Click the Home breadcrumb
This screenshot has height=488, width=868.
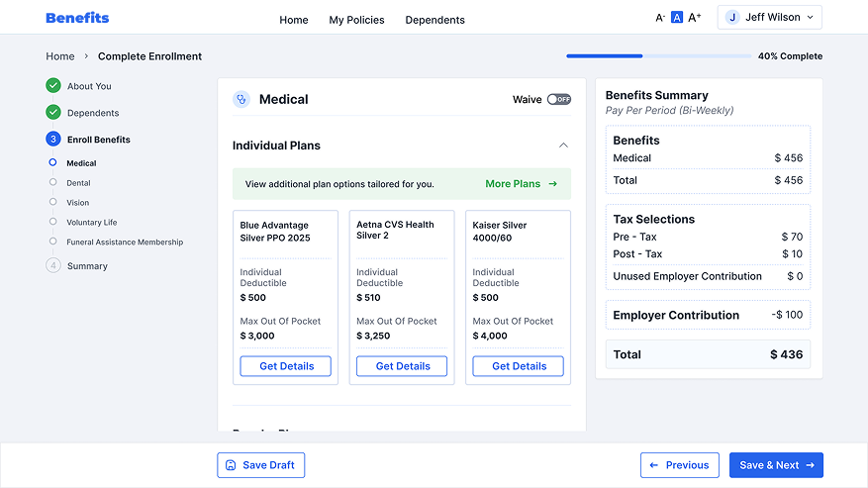[60, 56]
